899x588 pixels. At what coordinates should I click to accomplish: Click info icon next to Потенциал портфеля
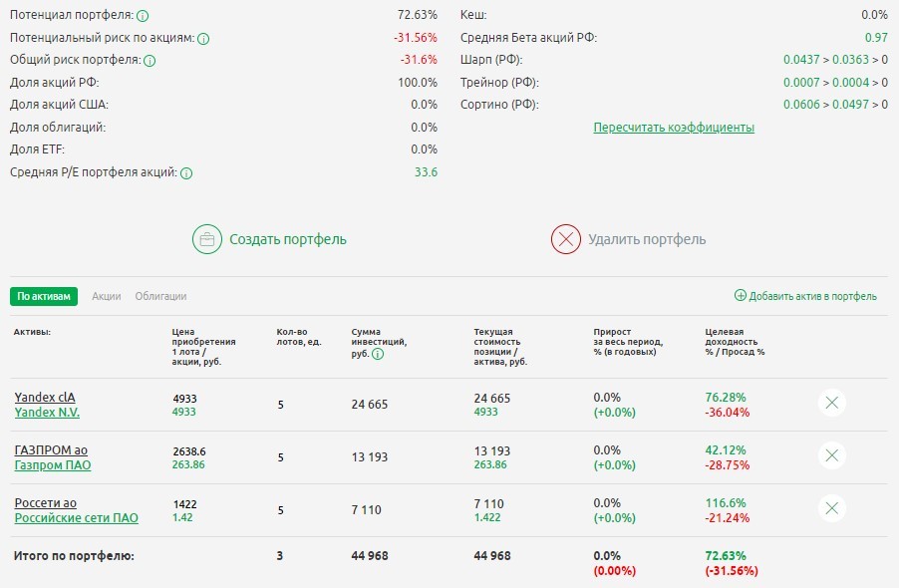point(143,16)
